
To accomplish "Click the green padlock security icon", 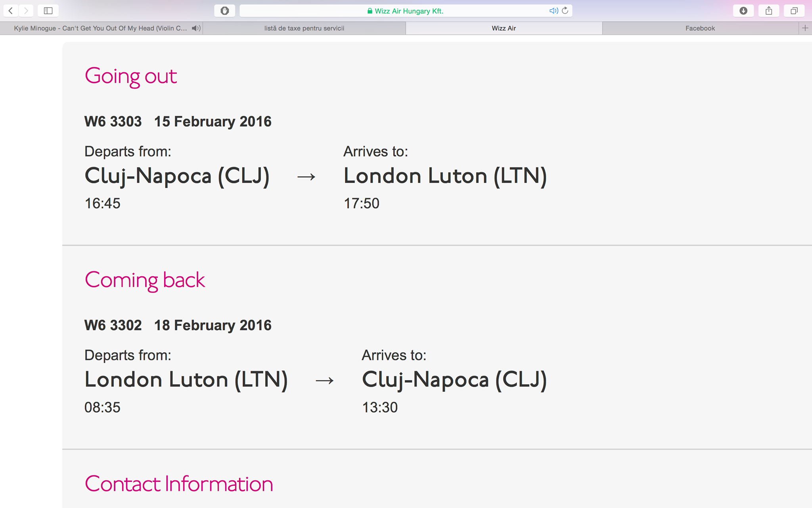I will pos(370,11).
